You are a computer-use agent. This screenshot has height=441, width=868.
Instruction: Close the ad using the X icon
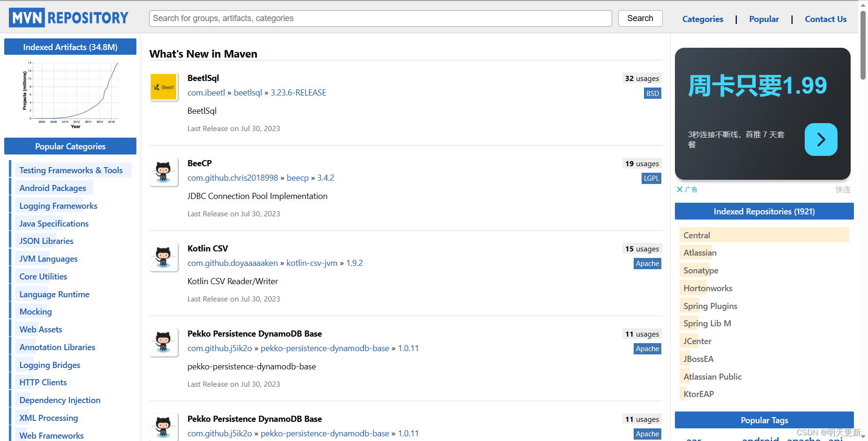tap(680, 190)
